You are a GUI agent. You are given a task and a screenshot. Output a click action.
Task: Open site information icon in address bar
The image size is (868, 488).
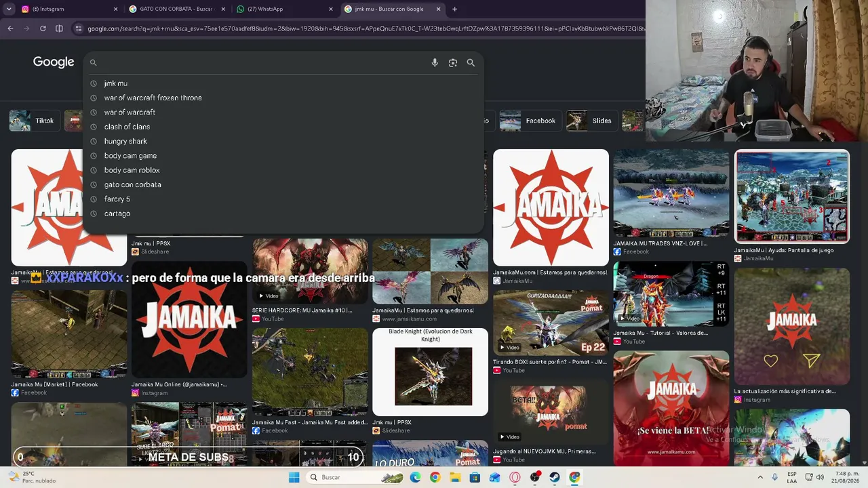(x=79, y=28)
